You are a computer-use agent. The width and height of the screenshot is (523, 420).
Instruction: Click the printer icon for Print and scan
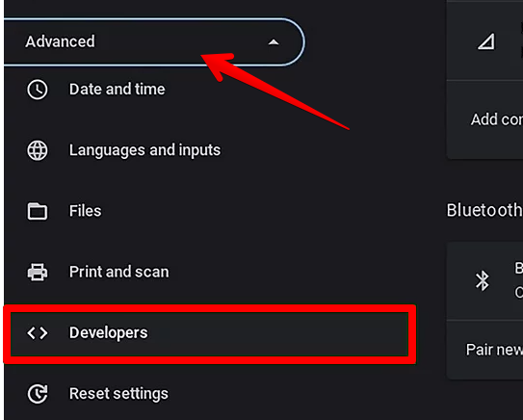pos(37,273)
